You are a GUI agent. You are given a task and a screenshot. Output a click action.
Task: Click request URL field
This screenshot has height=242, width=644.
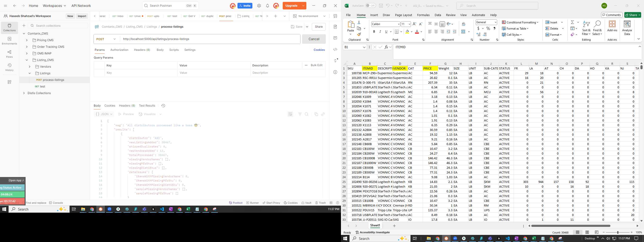[x=210, y=39]
